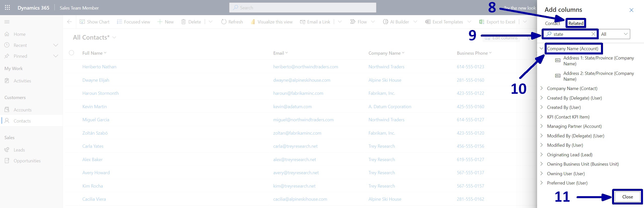Call phone number 619-555-0127
This screenshot has width=644, height=208.
[x=470, y=160]
